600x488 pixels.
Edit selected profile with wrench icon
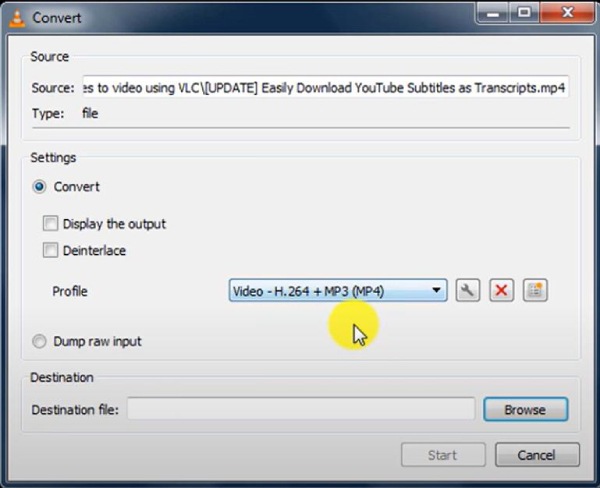[x=468, y=291]
